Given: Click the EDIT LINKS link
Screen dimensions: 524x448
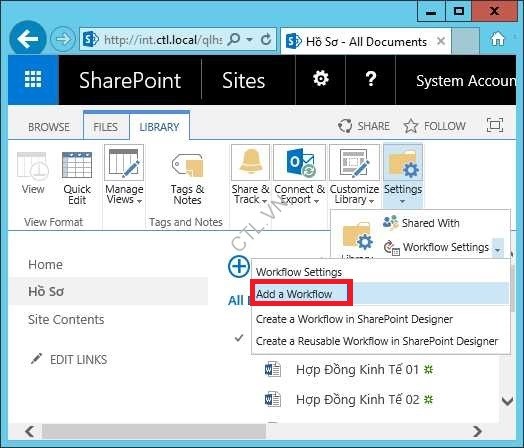Looking at the screenshot, I should (79, 359).
